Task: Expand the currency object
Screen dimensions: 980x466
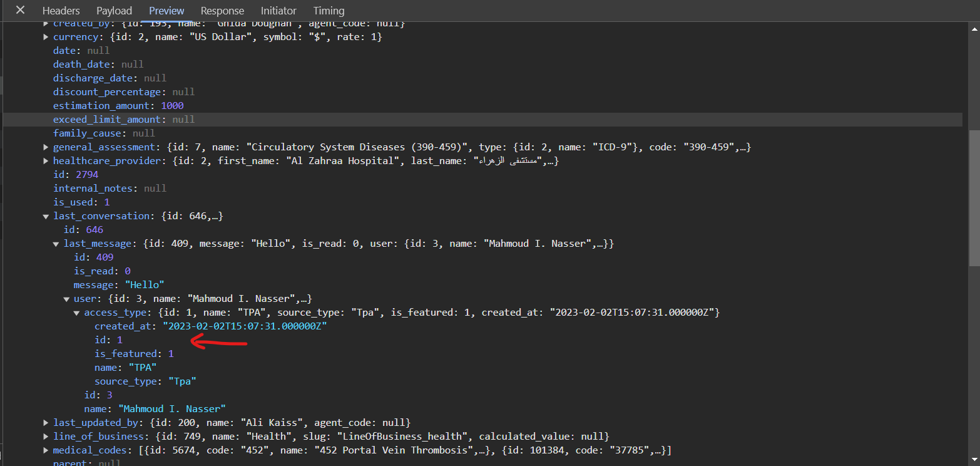Action: [46, 37]
